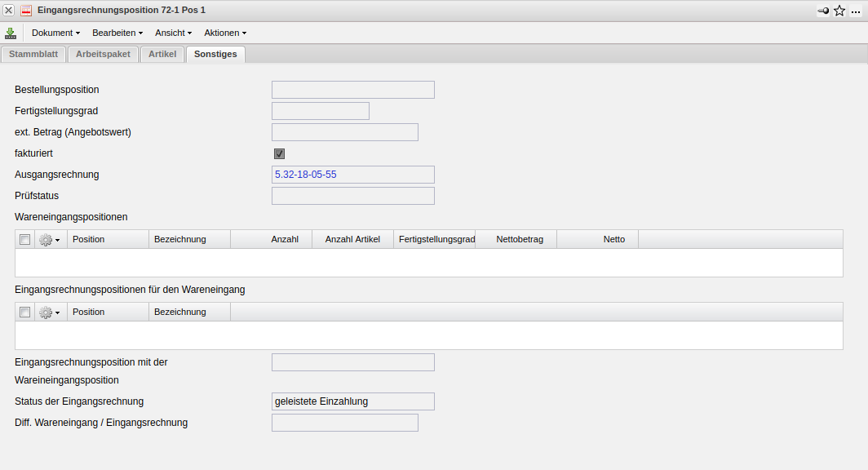Click the Bestellungsposition input field
The height and width of the screenshot is (470, 868).
click(353, 90)
